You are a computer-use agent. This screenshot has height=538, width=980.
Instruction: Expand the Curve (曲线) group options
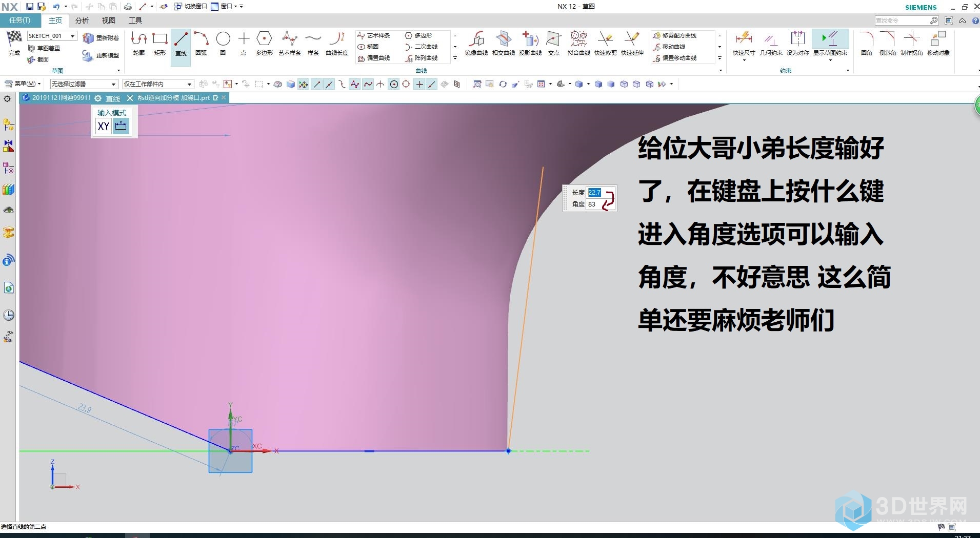click(721, 71)
